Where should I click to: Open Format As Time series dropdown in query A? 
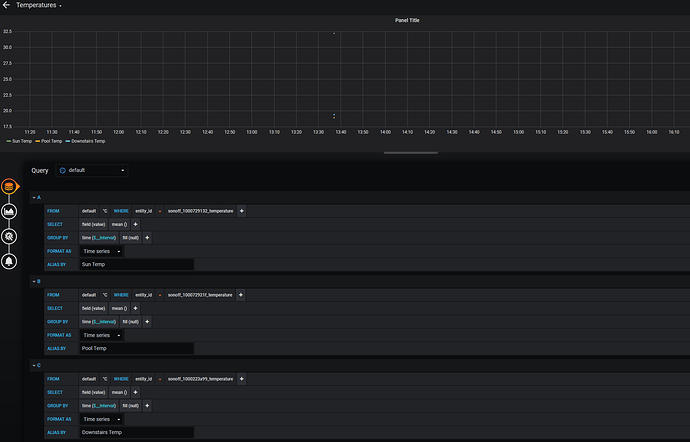[x=101, y=251]
